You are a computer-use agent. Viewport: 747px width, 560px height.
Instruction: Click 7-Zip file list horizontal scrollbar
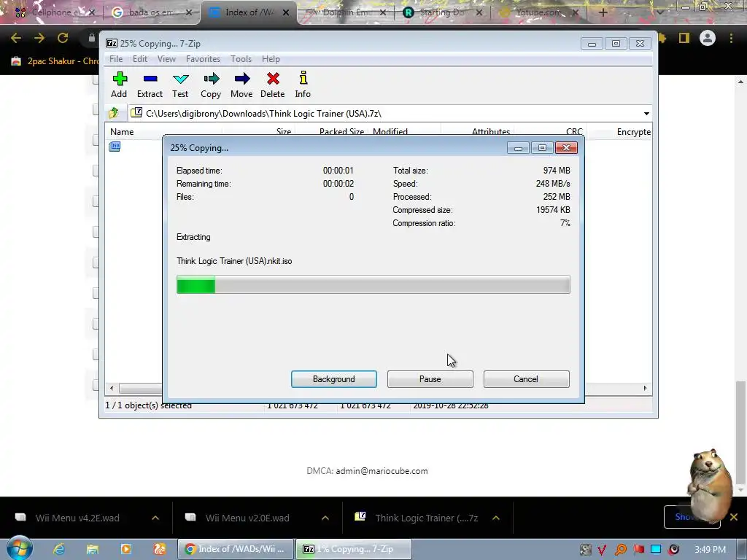pos(140,388)
